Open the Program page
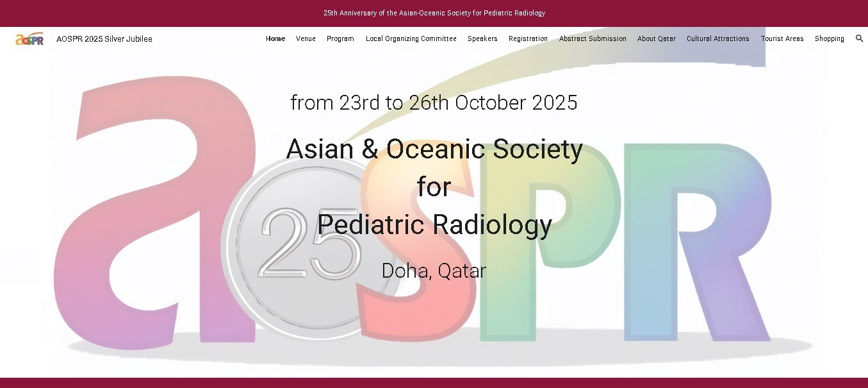Screen dimensions: 868x388 (x=340, y=38)
